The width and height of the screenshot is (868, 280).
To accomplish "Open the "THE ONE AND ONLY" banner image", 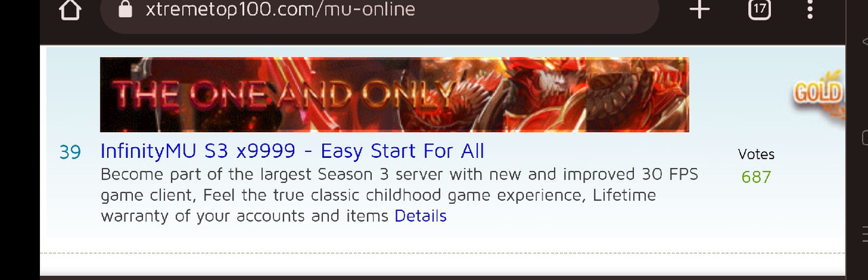I will (395, 94).
